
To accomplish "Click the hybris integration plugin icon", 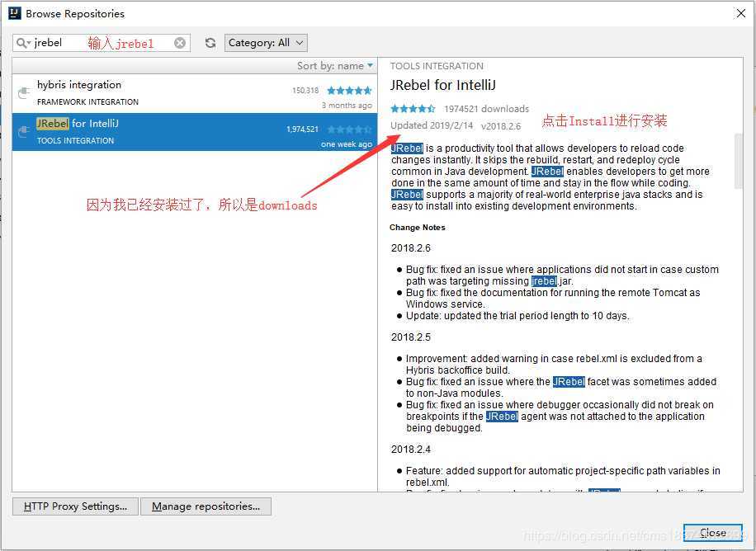I will (24, 92).
